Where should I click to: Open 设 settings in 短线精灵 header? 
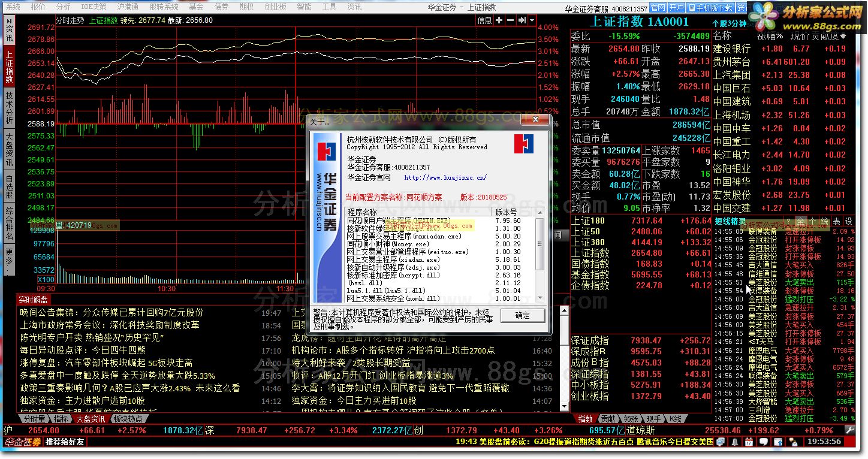click(x=848, y=222)
